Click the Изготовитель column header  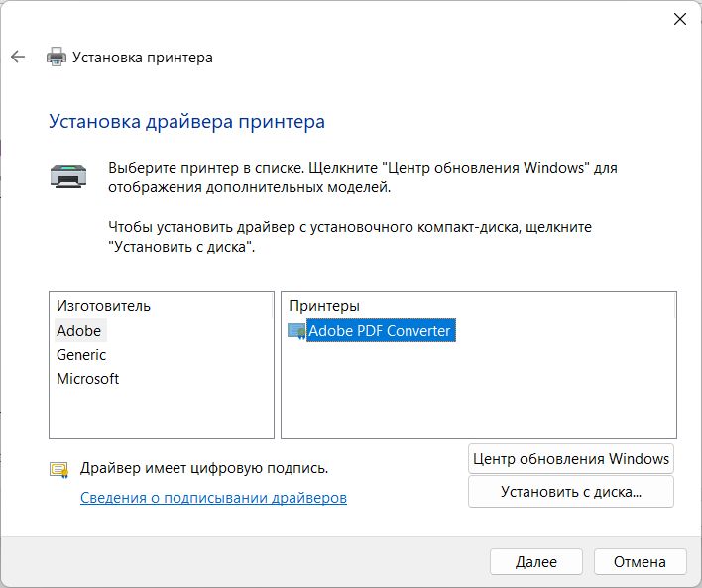[x=103, y=306]
